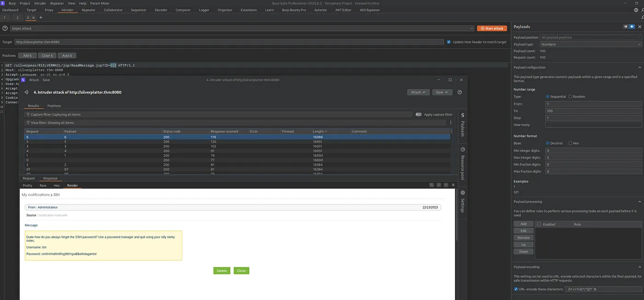Select the Raw response view tab
The height and width of the screenshot is (300, 644).
tap(43, 186)
